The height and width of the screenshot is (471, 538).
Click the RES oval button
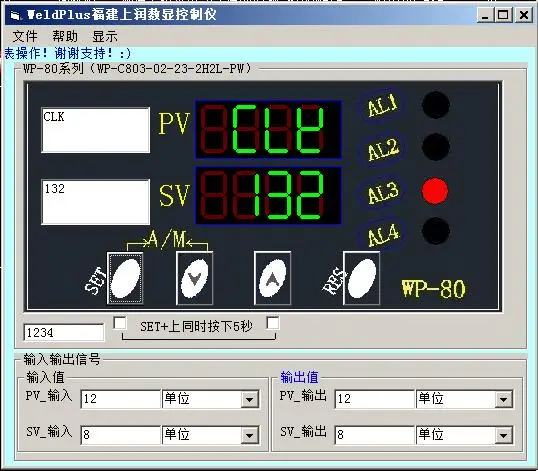click(x=361, y=278)
